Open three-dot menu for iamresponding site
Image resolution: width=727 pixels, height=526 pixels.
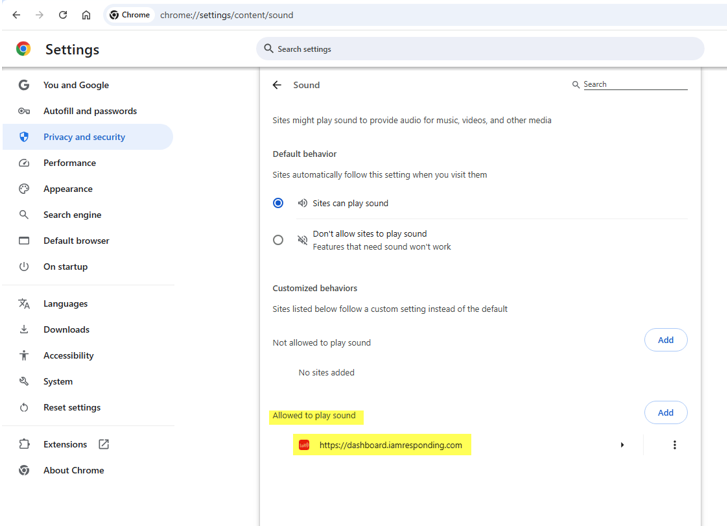(675, 445)
